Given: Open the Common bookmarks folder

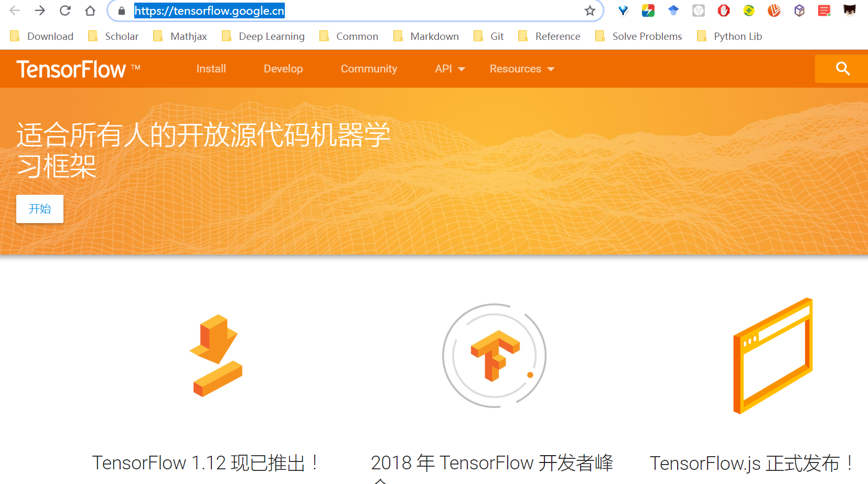Looking at the screenshot, I should 349,36.
